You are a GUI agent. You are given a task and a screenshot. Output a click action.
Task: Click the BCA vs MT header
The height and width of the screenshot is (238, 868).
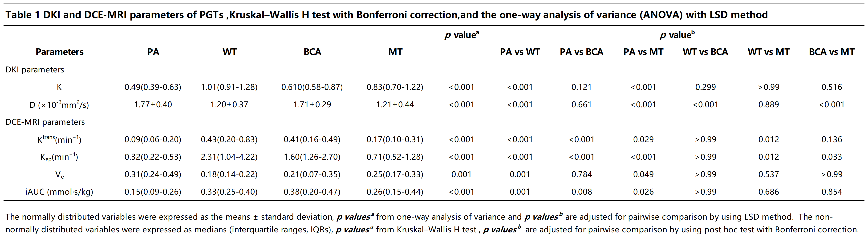click(x=831, y=52)
